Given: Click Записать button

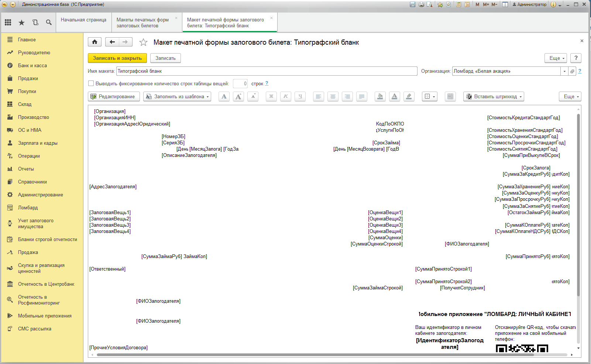Looking at the screenshot, I should tap(165, 58).
